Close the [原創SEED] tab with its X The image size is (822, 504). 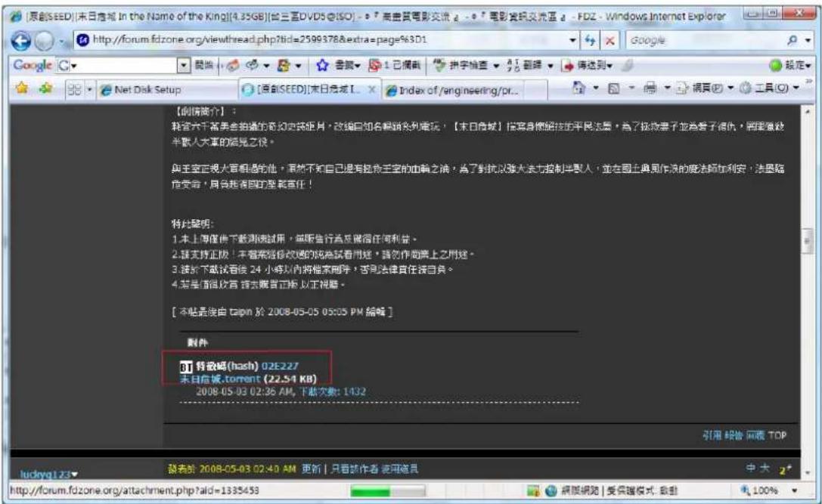[372, 90]
